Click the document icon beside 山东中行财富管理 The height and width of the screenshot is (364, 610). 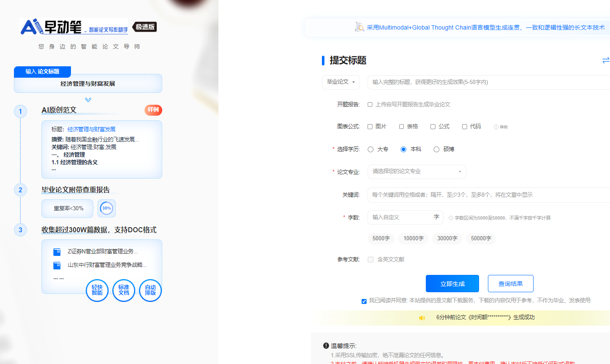click(57, 266)
